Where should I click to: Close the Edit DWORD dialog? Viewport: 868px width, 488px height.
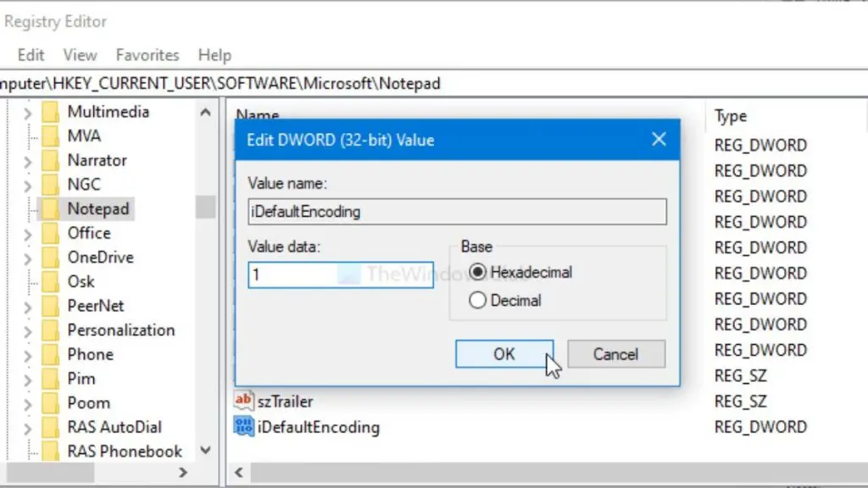pyautogui.click(x=659, y=140)
